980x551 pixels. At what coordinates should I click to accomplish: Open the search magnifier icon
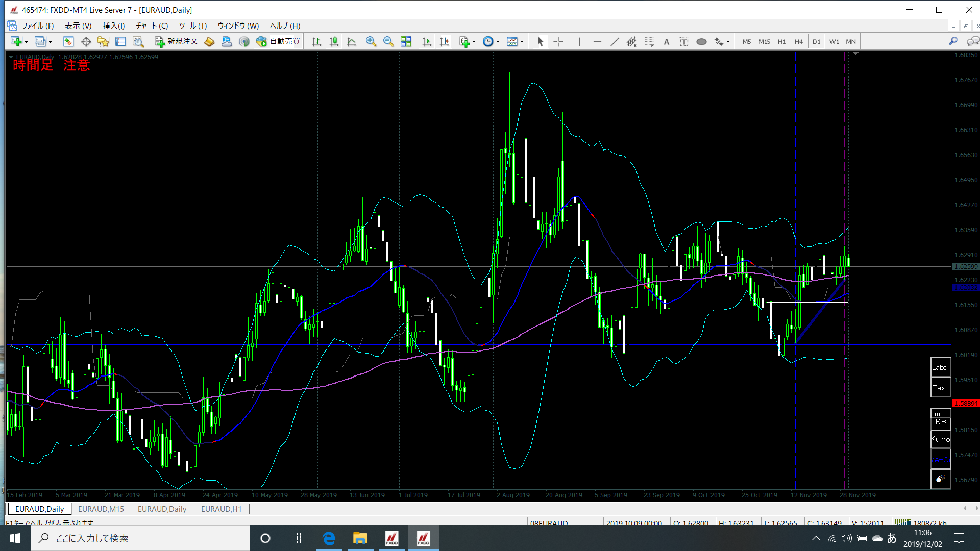[x=953, y=41]
